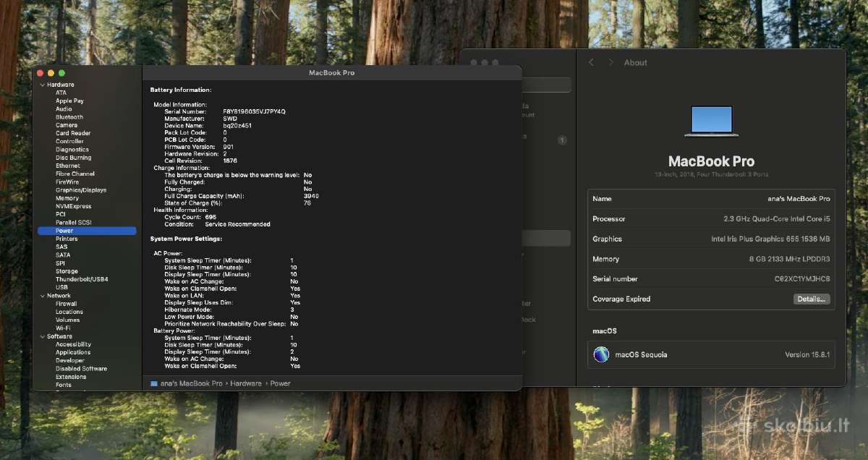
Task: Select Camera in the Hardware list
Action: [x=67, y=125]
